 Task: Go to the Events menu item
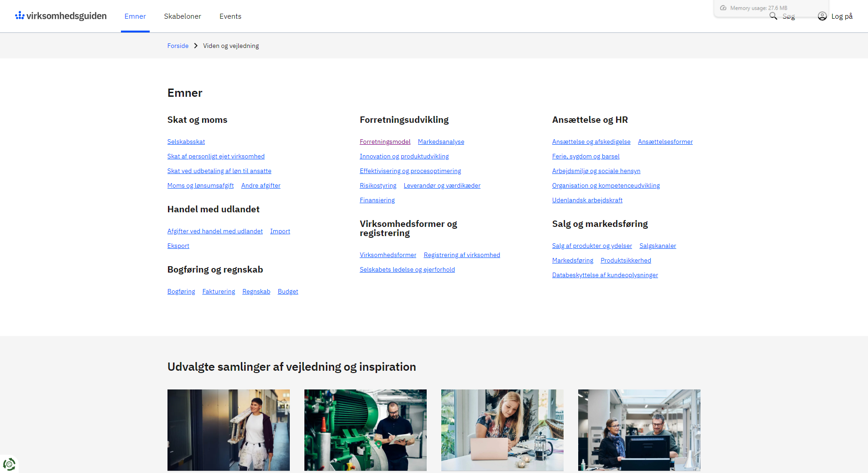(230, 16)
